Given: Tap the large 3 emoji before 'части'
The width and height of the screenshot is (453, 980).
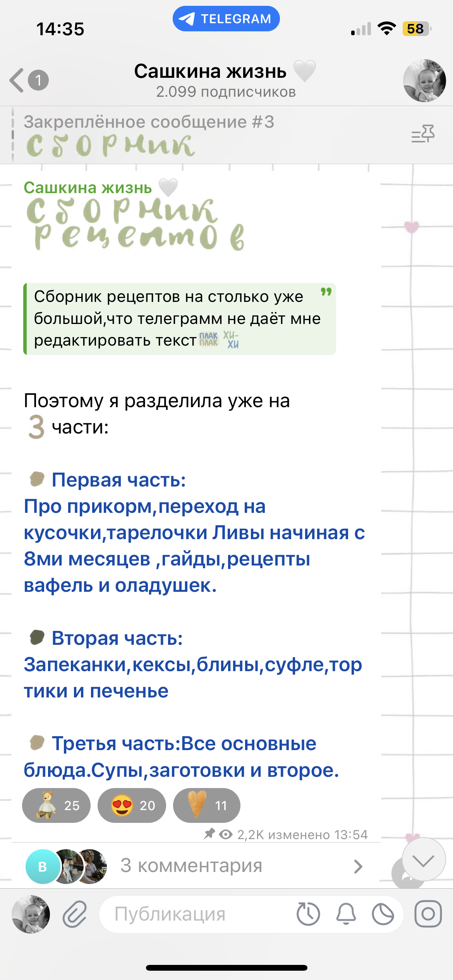Looking at the screenshot, I should pos(36,427).
